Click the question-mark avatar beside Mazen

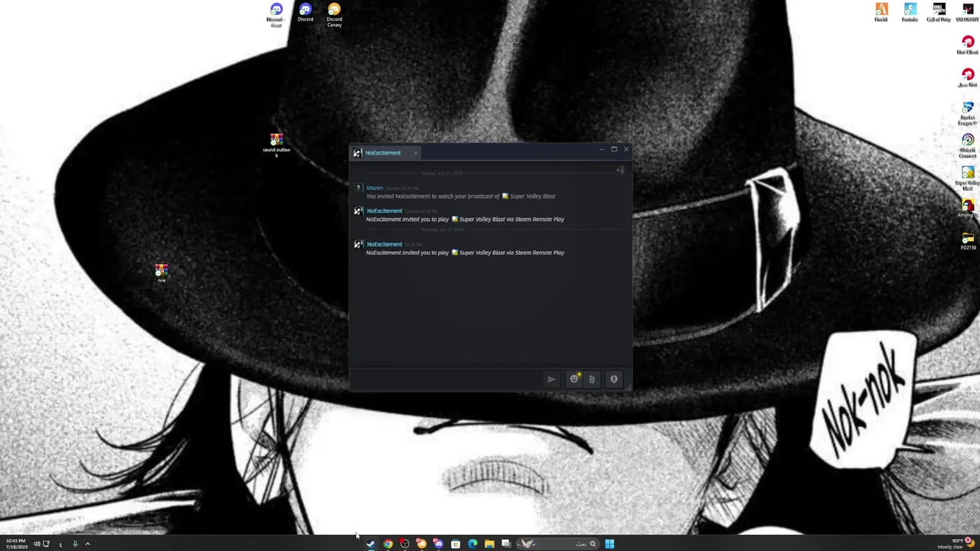[358, 188]
